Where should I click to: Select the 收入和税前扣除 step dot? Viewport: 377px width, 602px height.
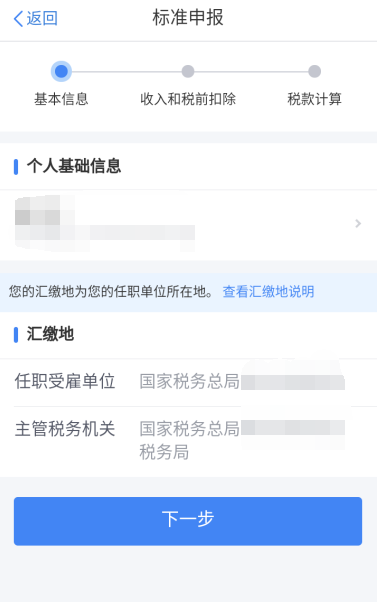point(188,71)
